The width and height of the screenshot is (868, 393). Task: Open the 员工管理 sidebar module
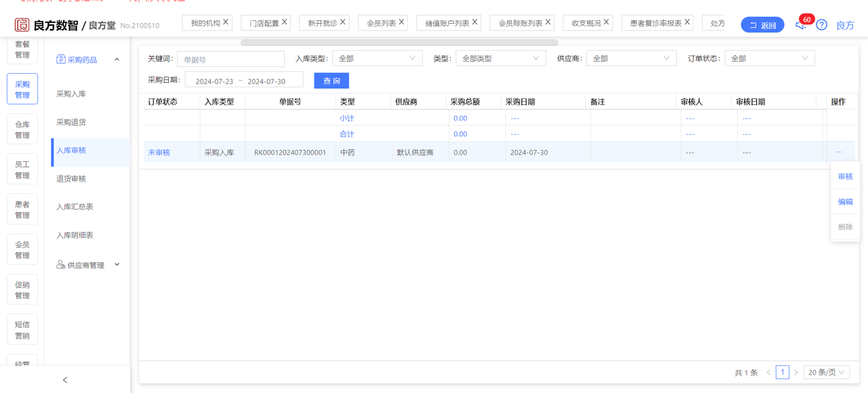pyautogui.click(x=22, y=169)
